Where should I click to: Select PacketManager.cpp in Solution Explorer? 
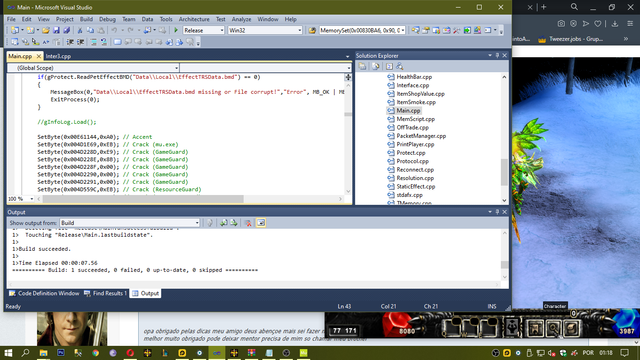[421, 136]
